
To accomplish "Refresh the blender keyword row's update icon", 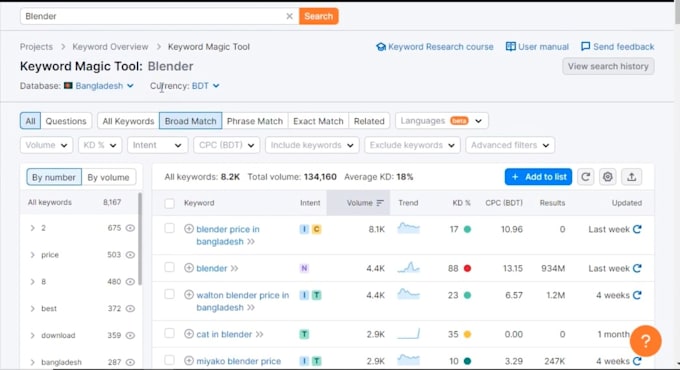I will tap(637, 268).
